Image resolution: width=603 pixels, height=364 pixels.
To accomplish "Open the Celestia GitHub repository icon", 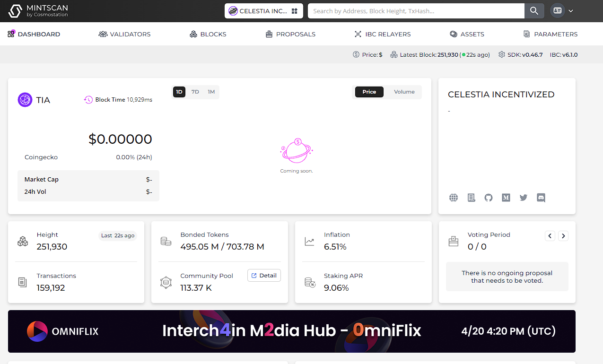I will (x=488, y=198).
